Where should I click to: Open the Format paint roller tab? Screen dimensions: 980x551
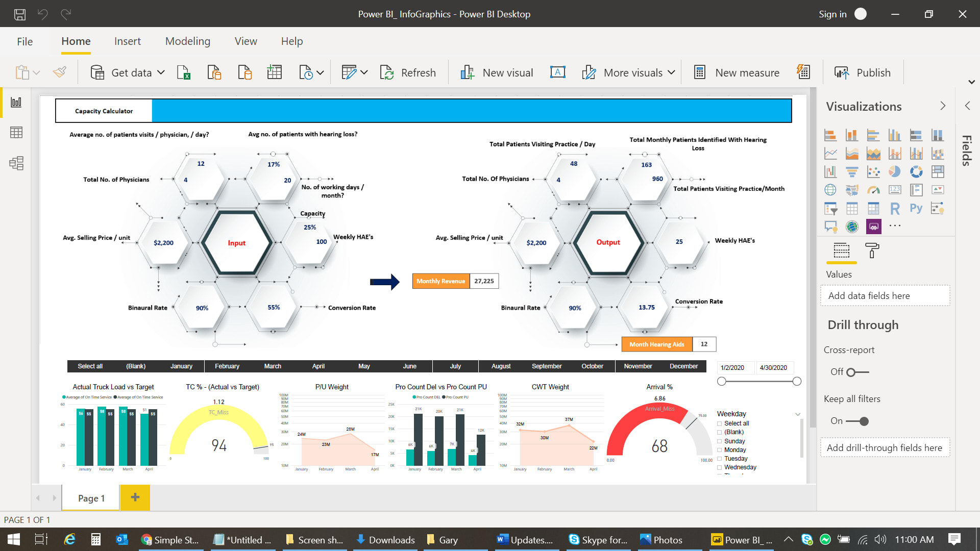point(872,251)
